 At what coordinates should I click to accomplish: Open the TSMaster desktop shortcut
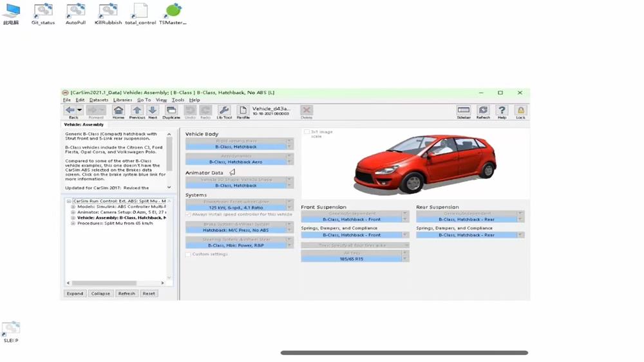click(173, 12)
